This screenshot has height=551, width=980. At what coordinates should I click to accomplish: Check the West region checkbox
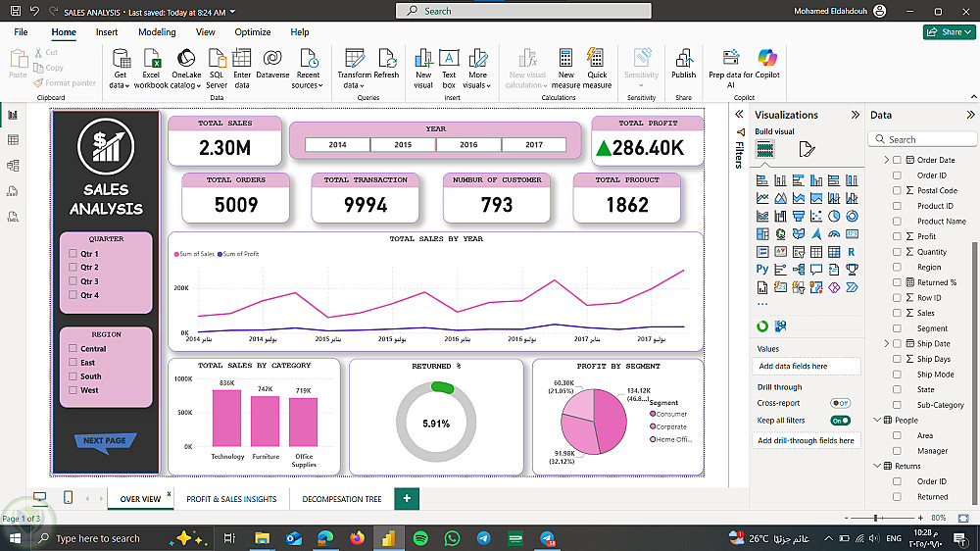point(73,390)
